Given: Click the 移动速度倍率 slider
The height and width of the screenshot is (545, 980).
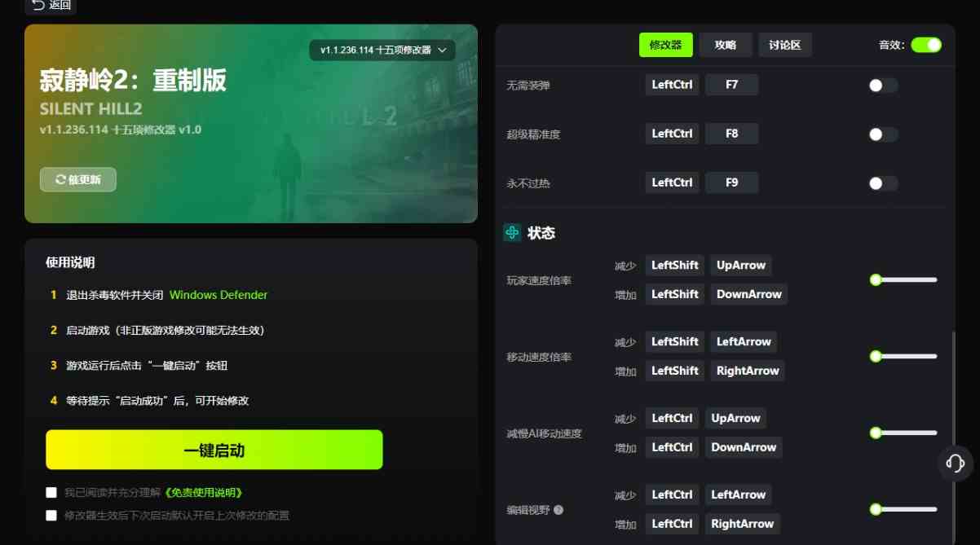Looking at the screenshot, I should [x=903, y=356].
